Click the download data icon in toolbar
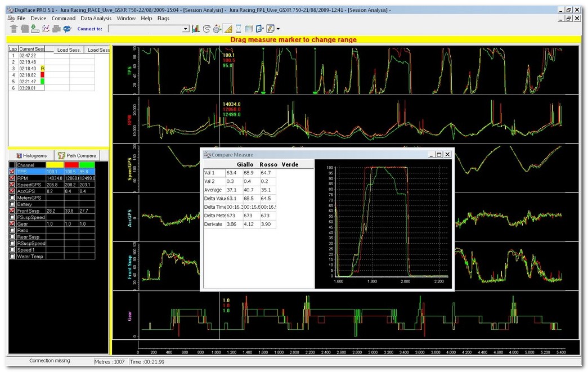This screenshot has height=372, width=588. 35,29
